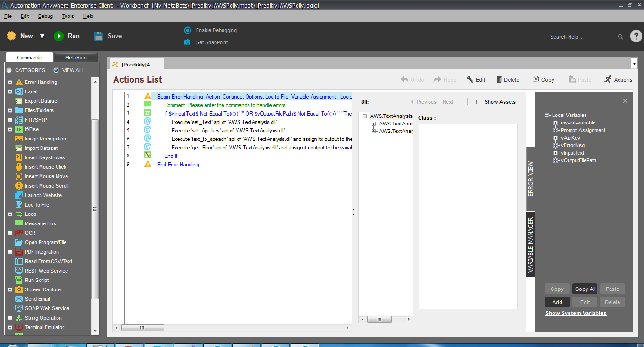Open the Debug menu
The image size is (644, 347).
click(46, 16)
